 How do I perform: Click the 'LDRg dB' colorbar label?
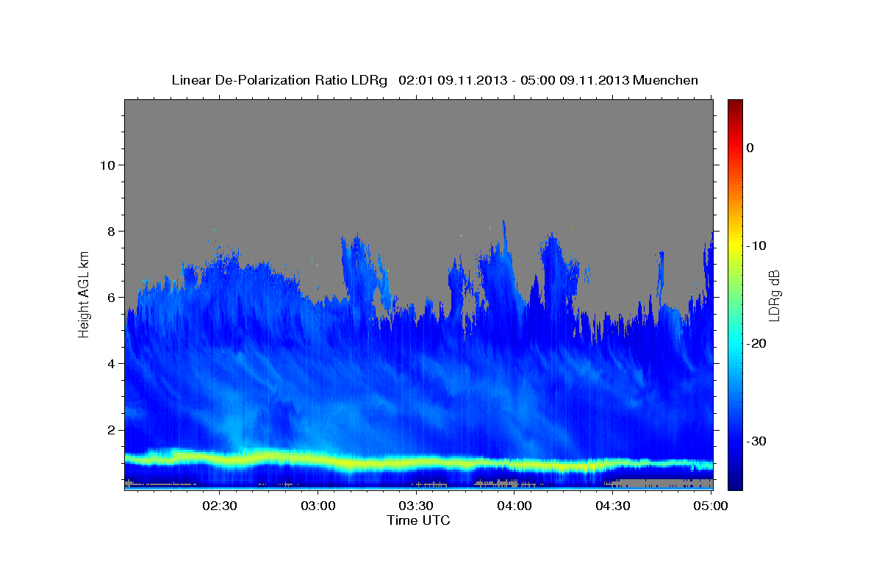click(x=773, y=295)
